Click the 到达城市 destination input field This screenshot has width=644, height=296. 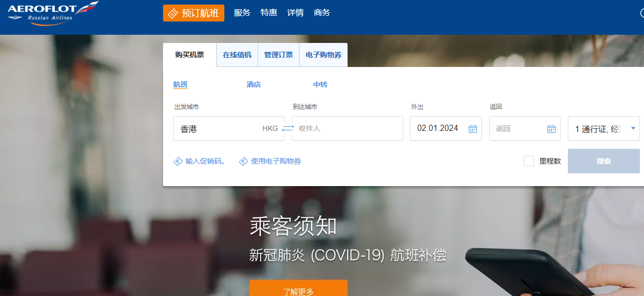pyautogui.click(x=348, y=128)
